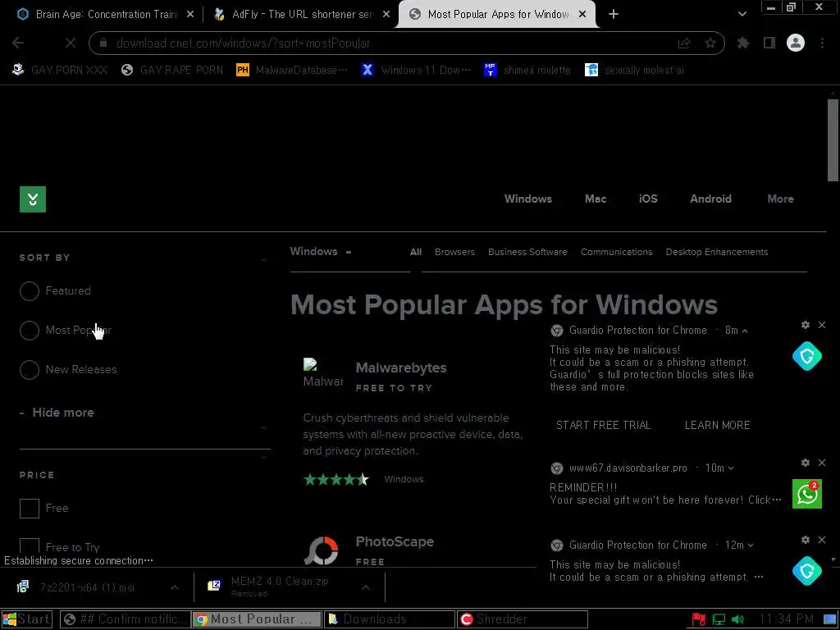Image resolution: width=840 pixels, height=630 pixels.
Task: Click the red flag tray icon
Action: [x=699, y=619]
